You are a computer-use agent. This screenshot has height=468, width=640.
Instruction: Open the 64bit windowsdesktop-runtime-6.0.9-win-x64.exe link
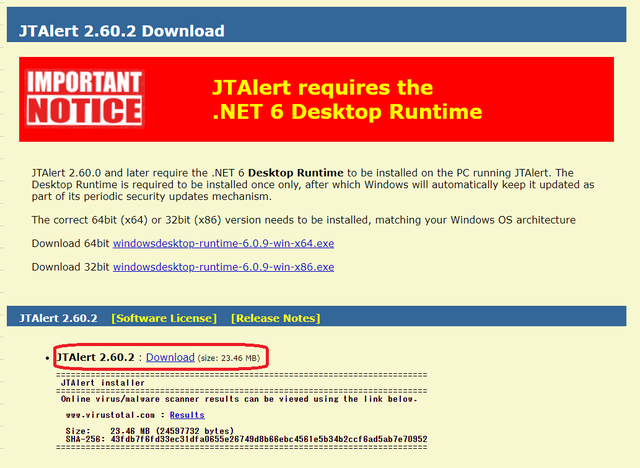click(x=223, y=244)
